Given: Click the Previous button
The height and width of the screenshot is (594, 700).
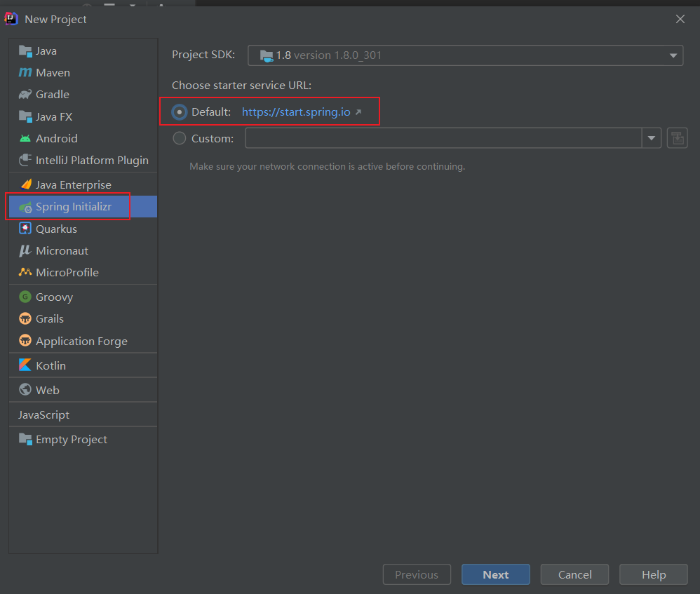Looking at the screenshot, I should pos(417,574).
